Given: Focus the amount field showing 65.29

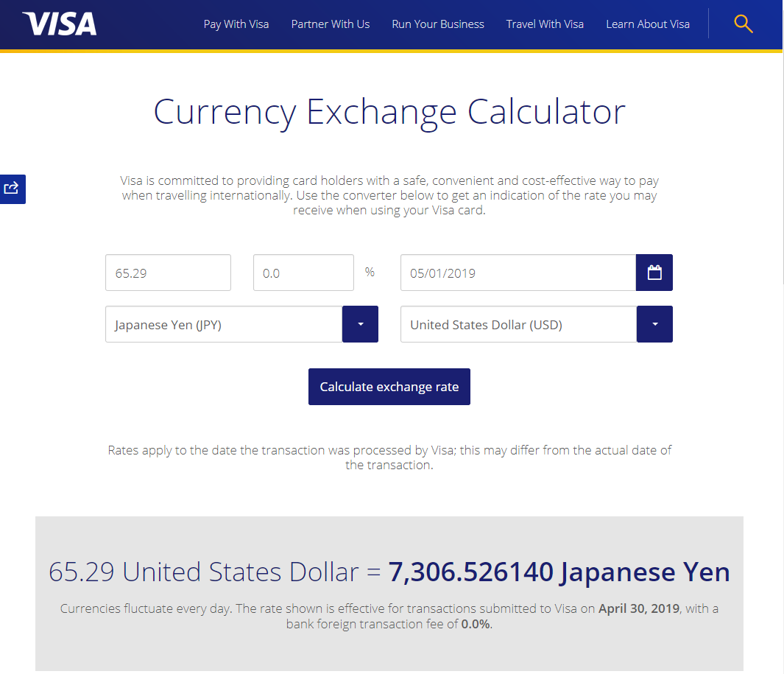Looking at the screenshot, I should click(168, 273).
